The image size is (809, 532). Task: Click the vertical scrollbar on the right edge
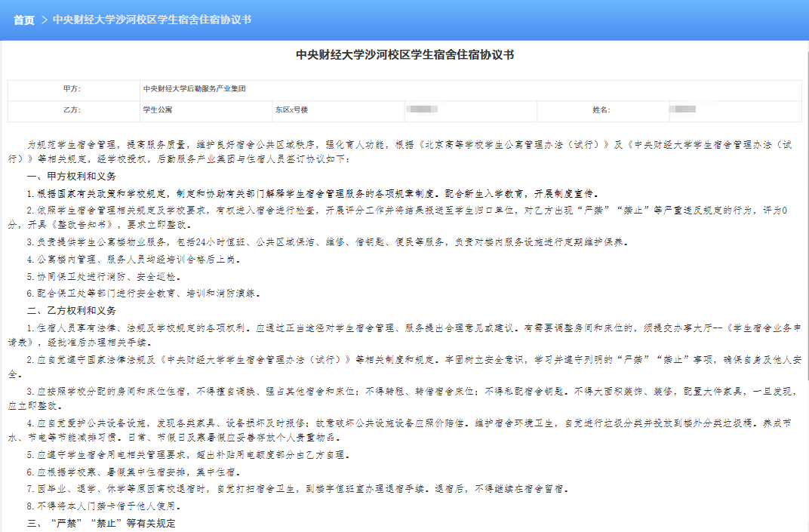pyautogui.click(x=807, y=217)
